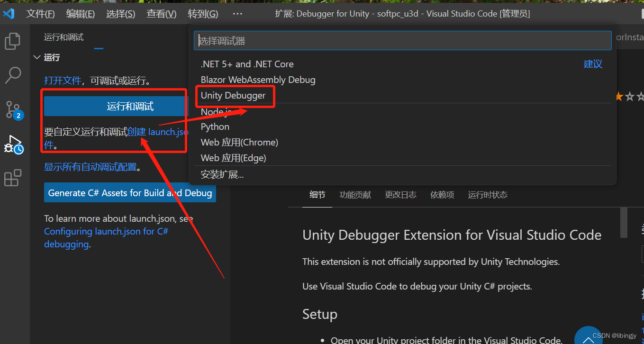Open the 文件 menu
Viewport: 644px width, 344px height.
(40, 13)
